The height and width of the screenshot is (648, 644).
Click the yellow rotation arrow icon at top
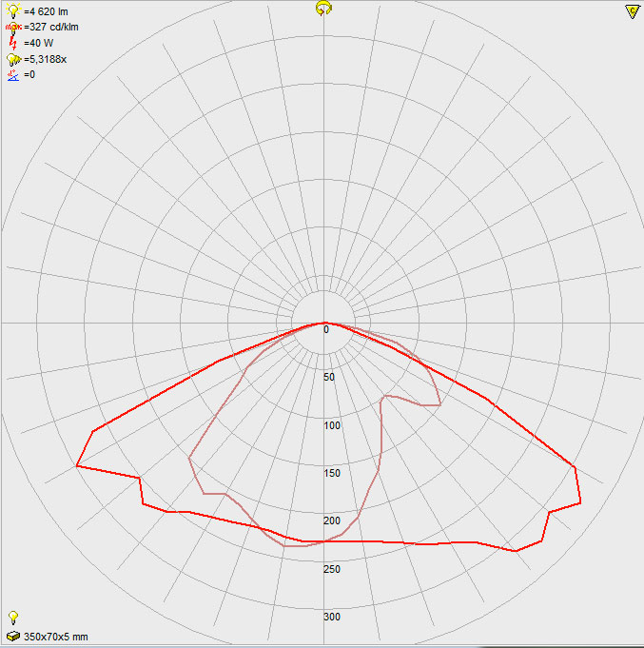[323, 8]
